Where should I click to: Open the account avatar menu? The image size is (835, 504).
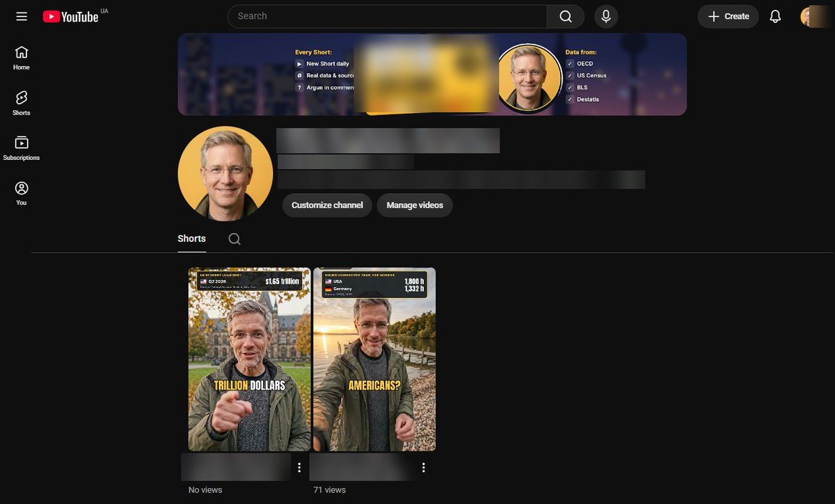click(811, 16)
